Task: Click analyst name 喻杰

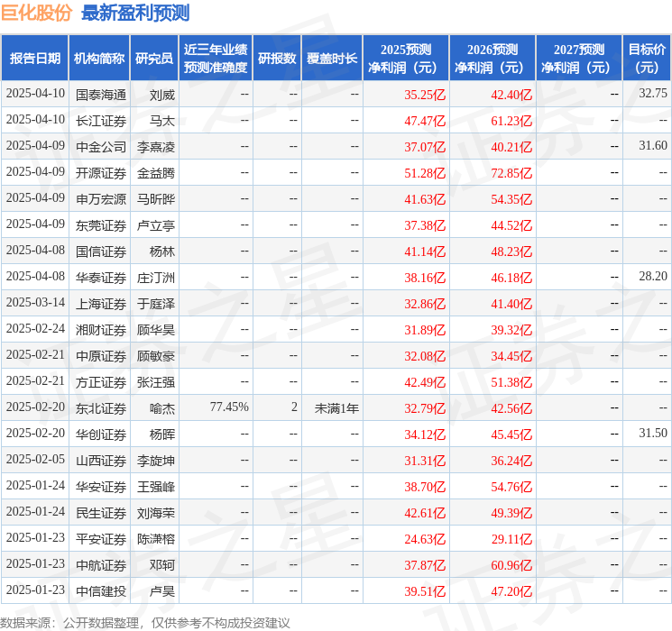Action: 162,408
